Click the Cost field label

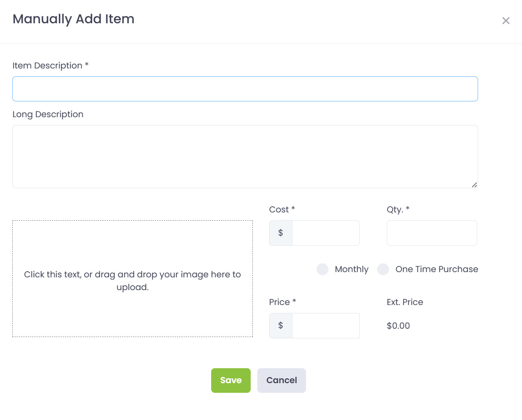coord(281,209)
